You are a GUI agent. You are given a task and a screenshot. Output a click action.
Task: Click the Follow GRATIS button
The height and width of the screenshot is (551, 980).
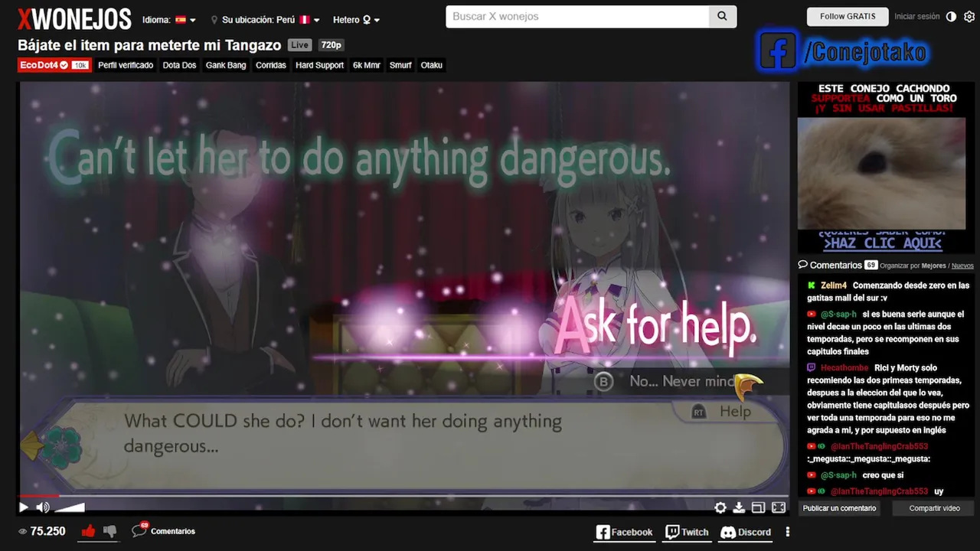tap(848, 16)
